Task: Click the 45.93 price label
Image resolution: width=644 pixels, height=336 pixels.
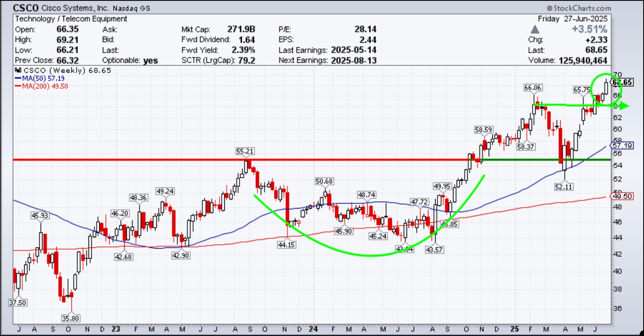Action: [x=40, y=216]
